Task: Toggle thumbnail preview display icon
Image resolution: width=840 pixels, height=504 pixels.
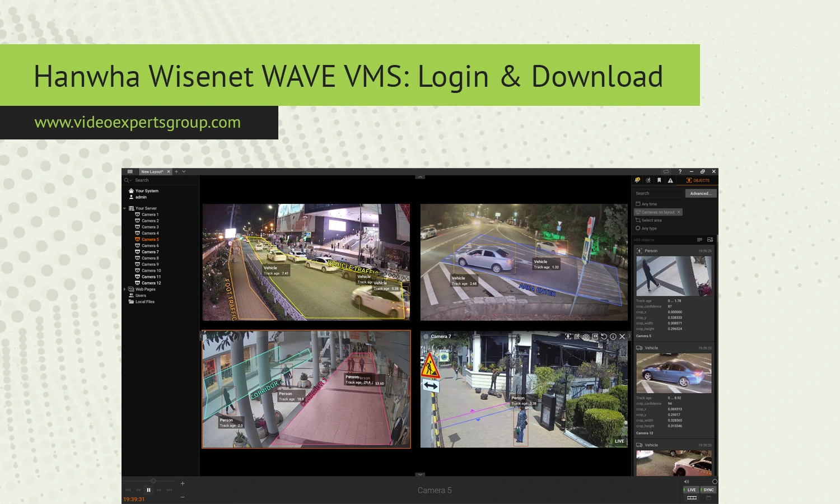Action: pos(710,240)
